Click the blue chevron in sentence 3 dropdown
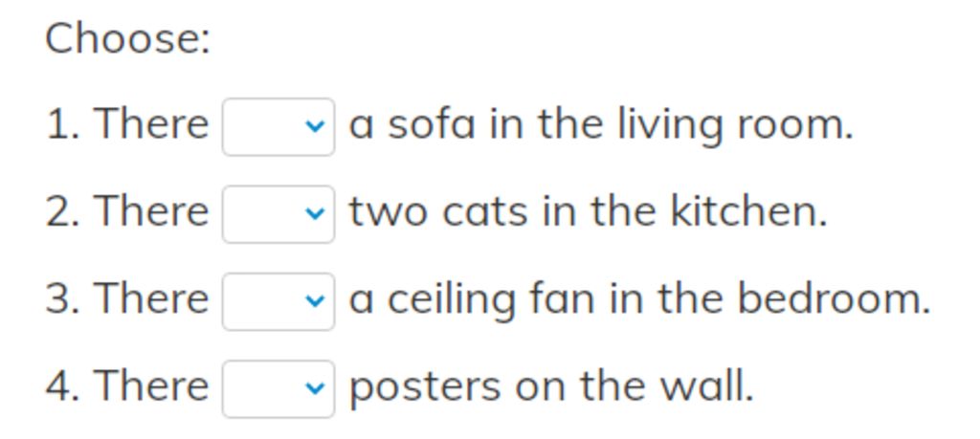Image resolution: width=980 pixels, height=439 pixels. click(314, 301)
